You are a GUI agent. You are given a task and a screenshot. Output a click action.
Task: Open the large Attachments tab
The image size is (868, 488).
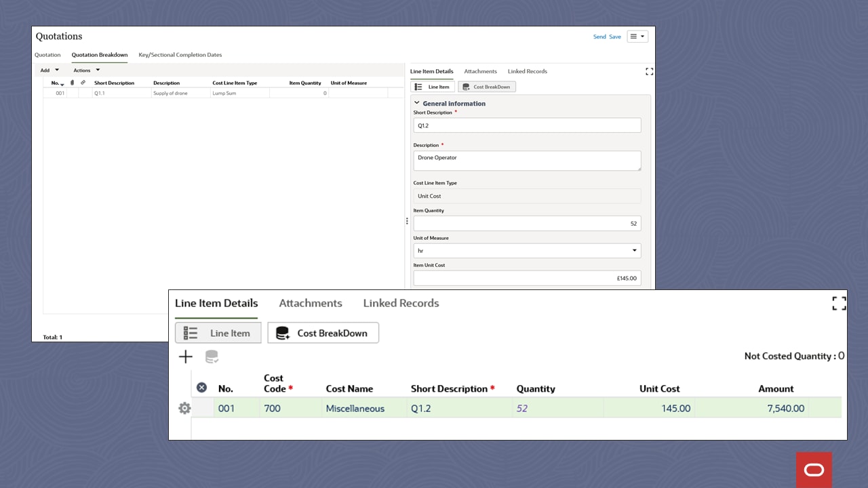click(311, 303)
